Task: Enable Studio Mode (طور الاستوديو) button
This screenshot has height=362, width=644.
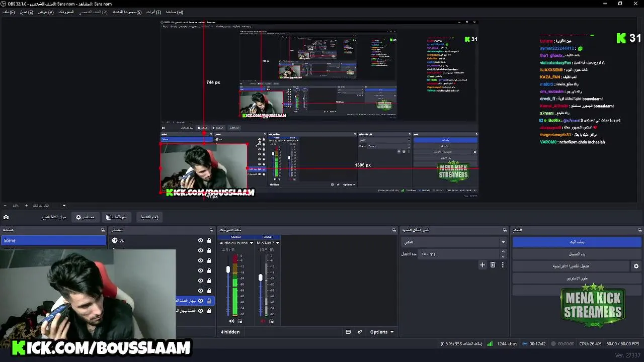Action: tap(577, 278)
